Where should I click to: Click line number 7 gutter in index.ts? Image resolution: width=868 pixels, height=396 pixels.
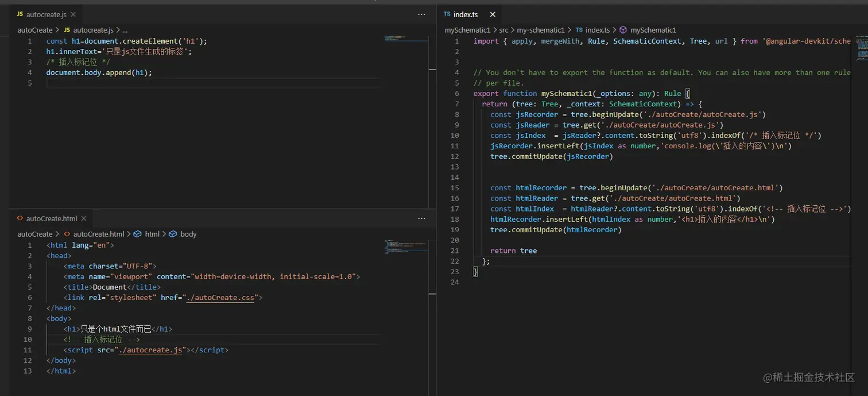[x=456, y=104]
